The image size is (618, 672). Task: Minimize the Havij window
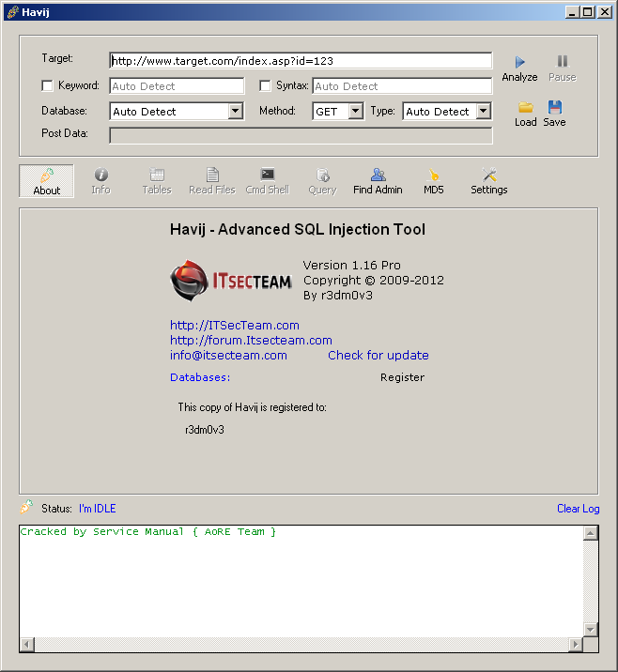pyautogui.click(x=573, y=12)
